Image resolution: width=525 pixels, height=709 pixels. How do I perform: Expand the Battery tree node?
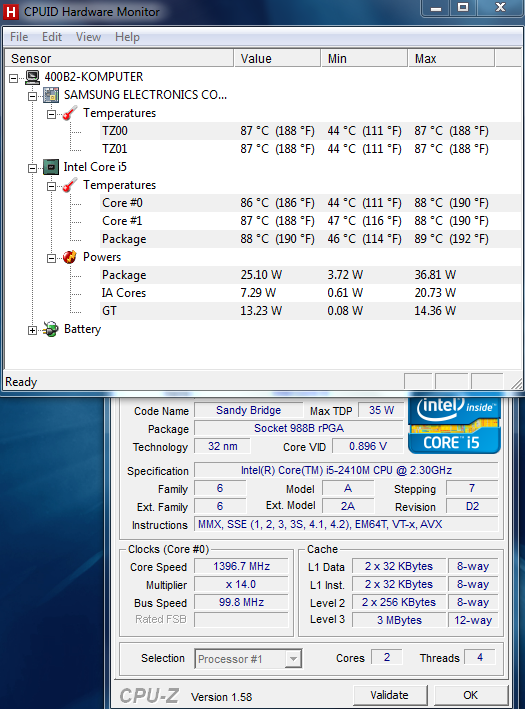point(32,331)
